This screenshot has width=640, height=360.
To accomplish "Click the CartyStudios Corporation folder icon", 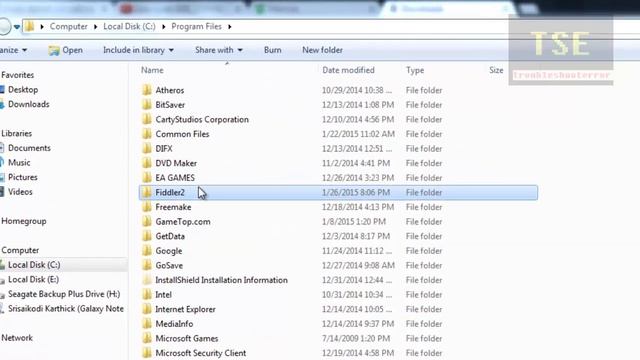I will tap(147, 120).
